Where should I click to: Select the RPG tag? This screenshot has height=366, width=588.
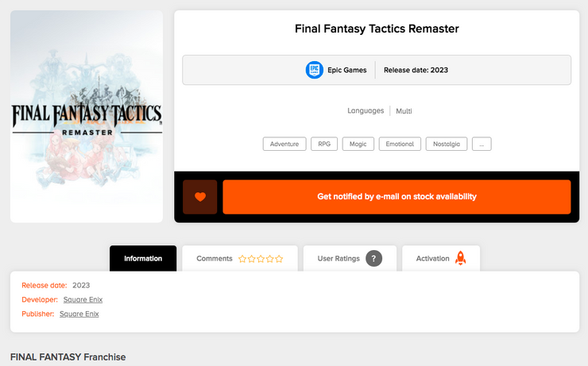(x=324, y=144)
